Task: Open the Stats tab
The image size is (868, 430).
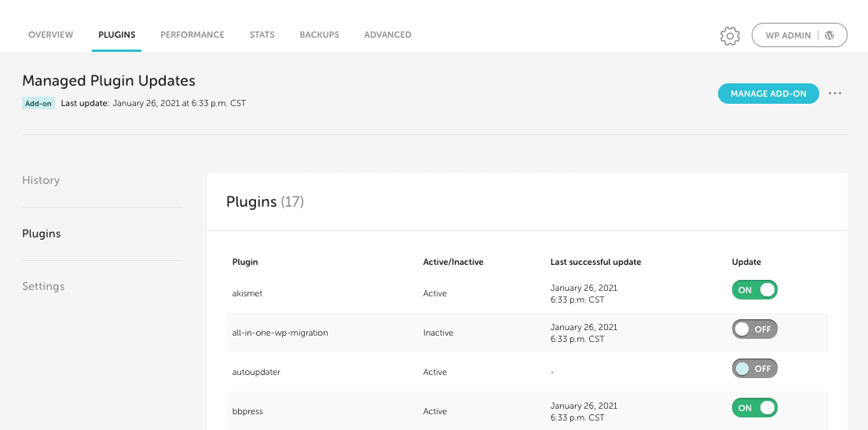Action: [262, 35]
